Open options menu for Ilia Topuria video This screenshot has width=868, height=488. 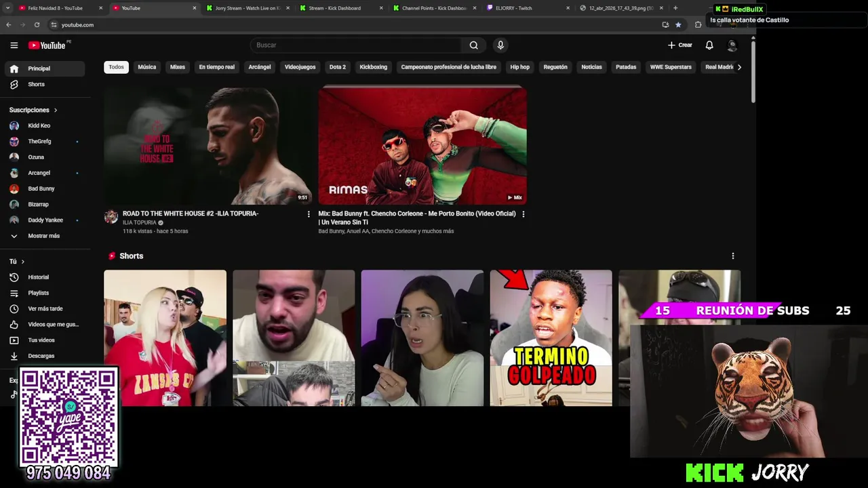tap(309, 214)
